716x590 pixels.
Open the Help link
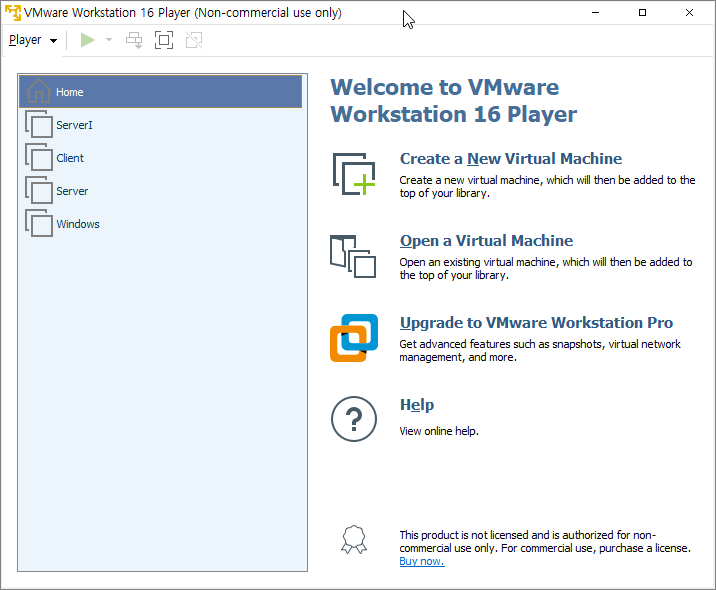pos(417,405)
